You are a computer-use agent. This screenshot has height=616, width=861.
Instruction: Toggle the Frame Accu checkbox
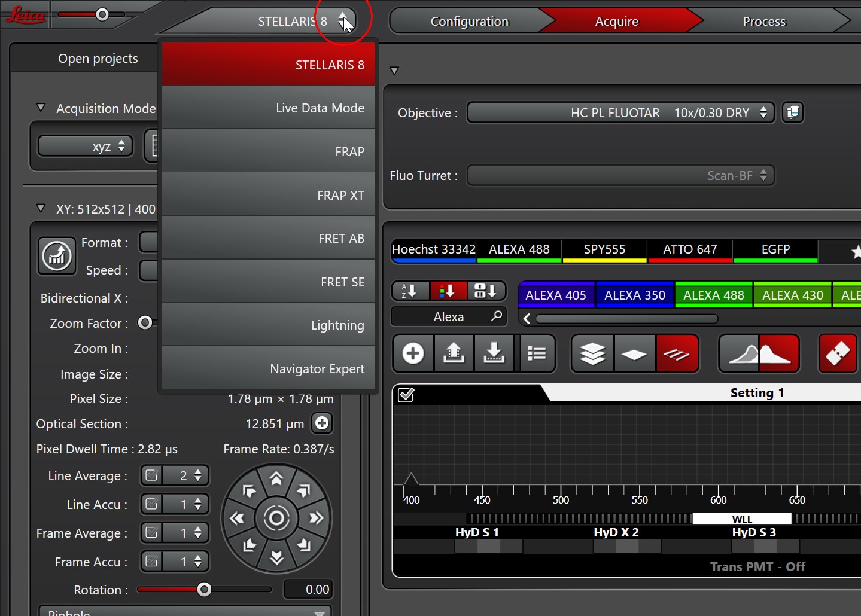click(152, 561)
